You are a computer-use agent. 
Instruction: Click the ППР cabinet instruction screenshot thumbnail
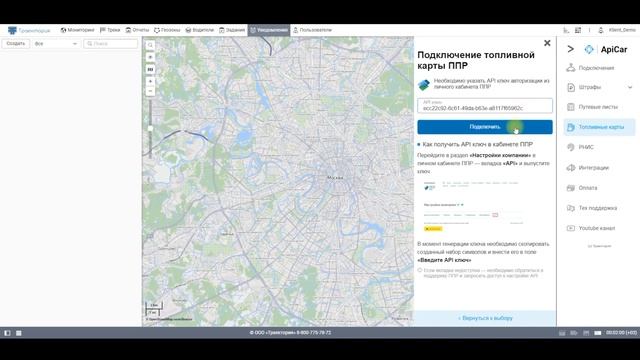473,206
